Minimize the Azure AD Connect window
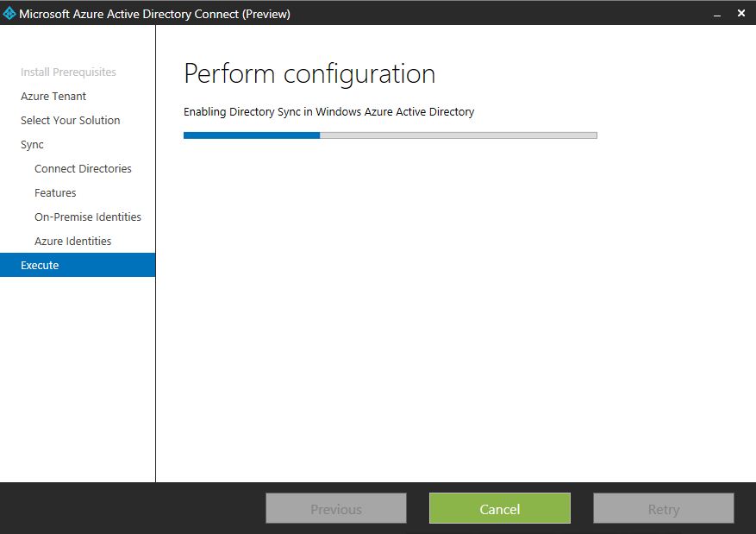The width and height of the screenshot is (756, 534). pyautogui.click(x=717, y=14)
